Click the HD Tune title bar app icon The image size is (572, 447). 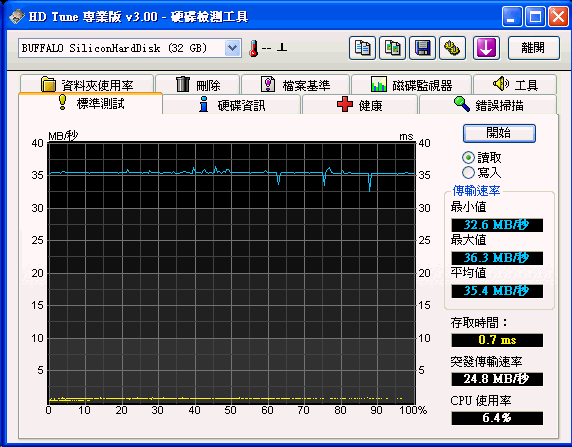[17, 16]
